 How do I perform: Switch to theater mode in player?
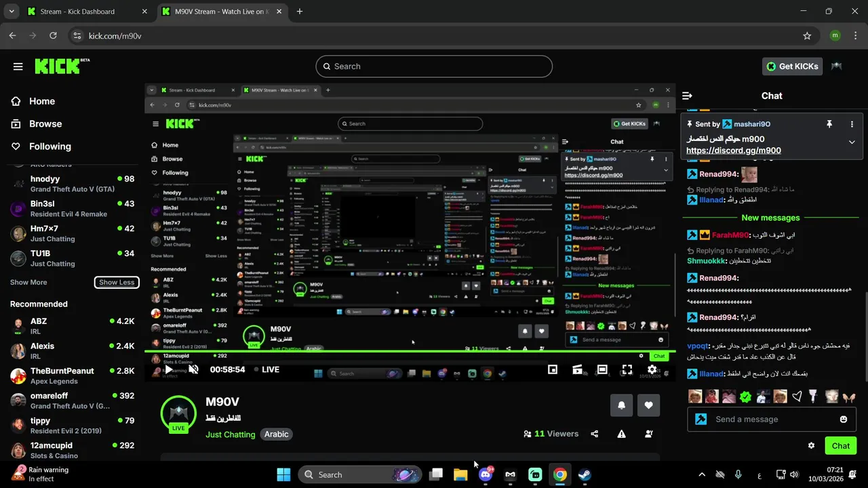602,369
